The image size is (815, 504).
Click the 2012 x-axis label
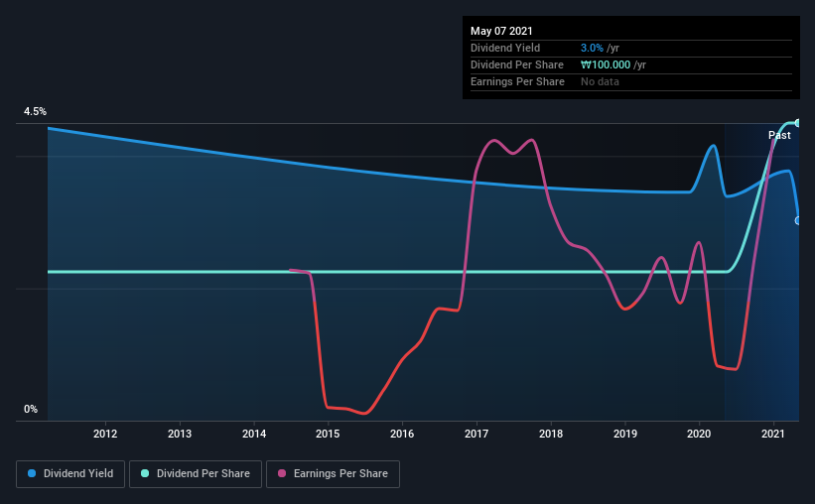(105, 434)
